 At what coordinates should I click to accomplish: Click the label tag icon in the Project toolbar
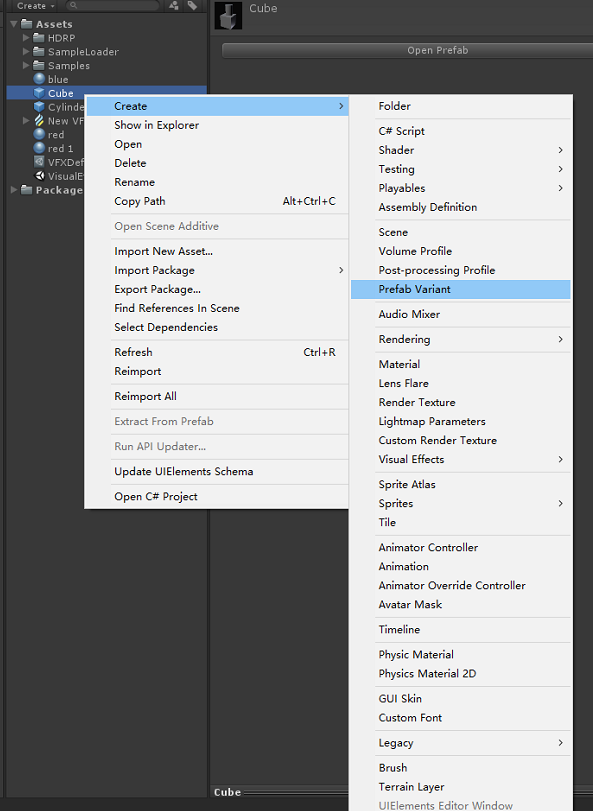(191, 5)
